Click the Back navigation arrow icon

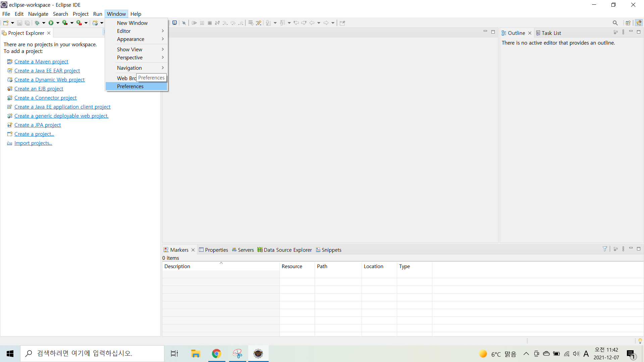tap(312, 23)
